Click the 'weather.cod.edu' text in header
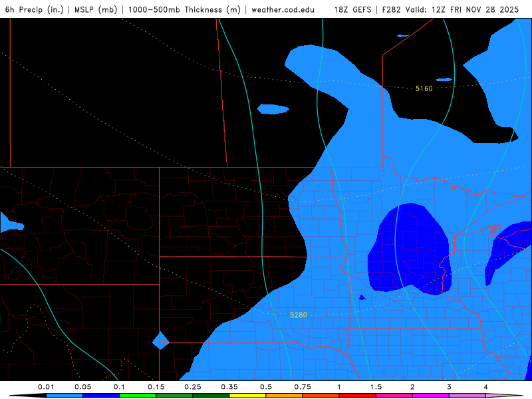Screen dimensions: 532x399 coord(283,9)
